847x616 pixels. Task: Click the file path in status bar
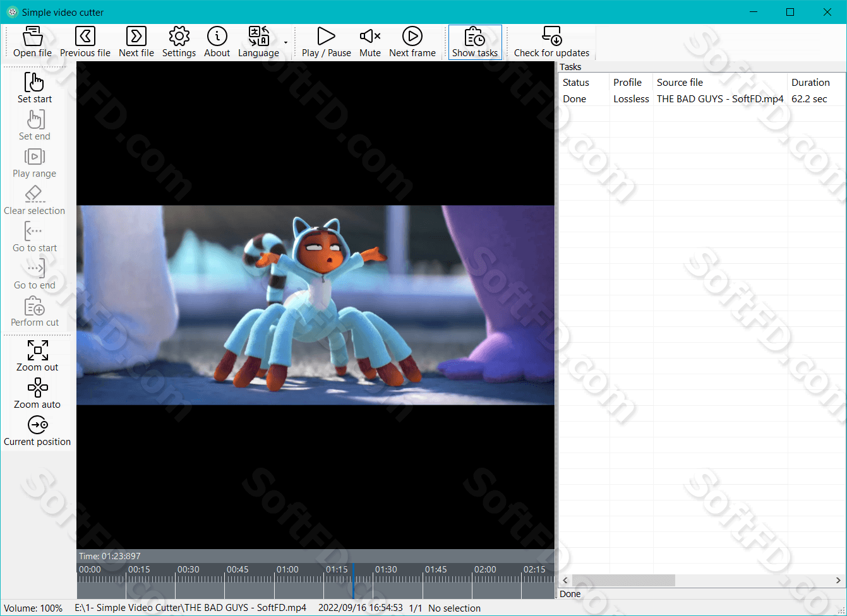tap(191, 608)
